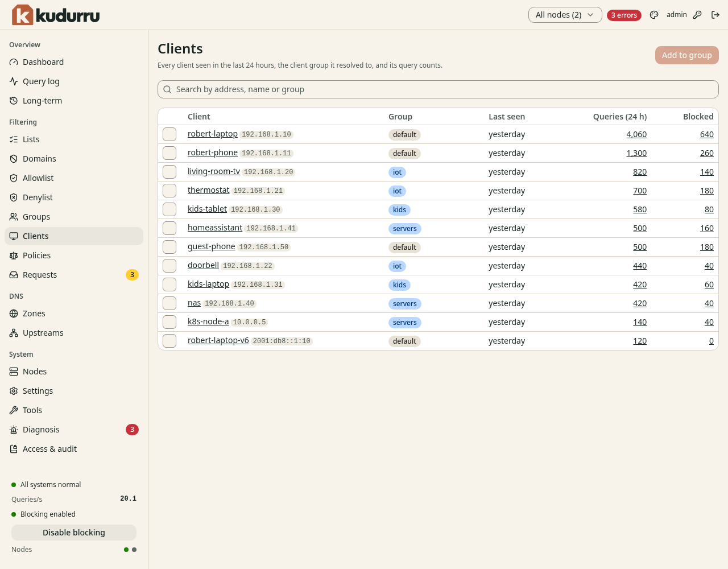Click the Disable blocking button

[74, 533]
